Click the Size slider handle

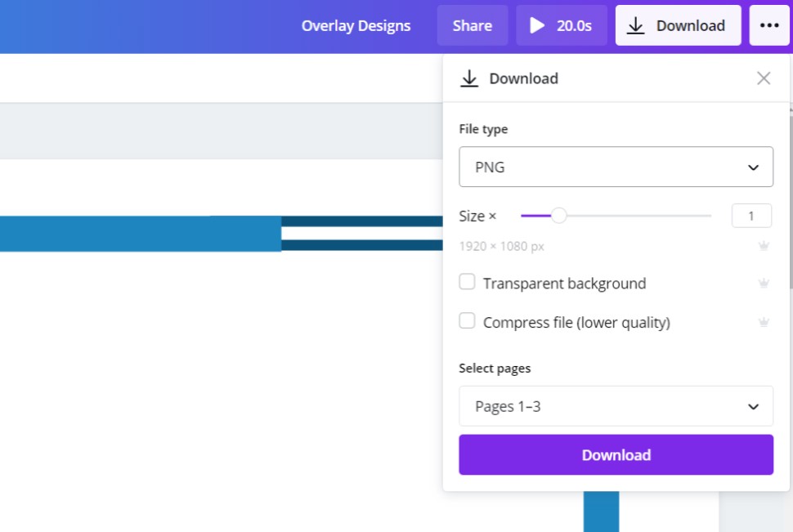558,216
